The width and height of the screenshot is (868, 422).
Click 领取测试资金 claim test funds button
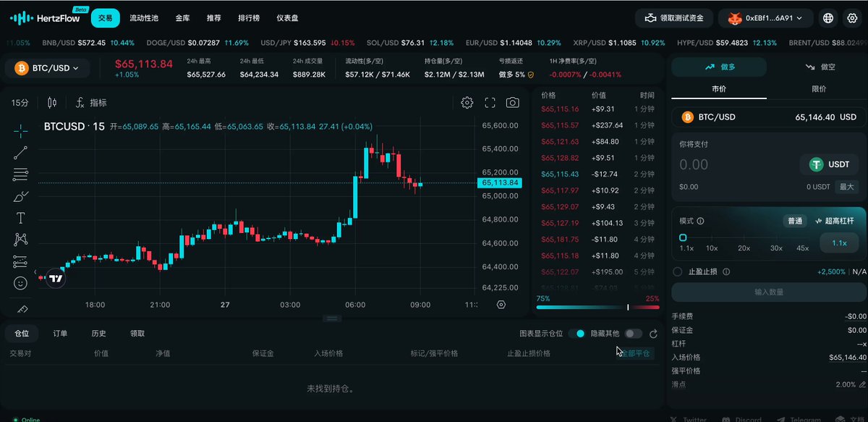click(673, 18)
